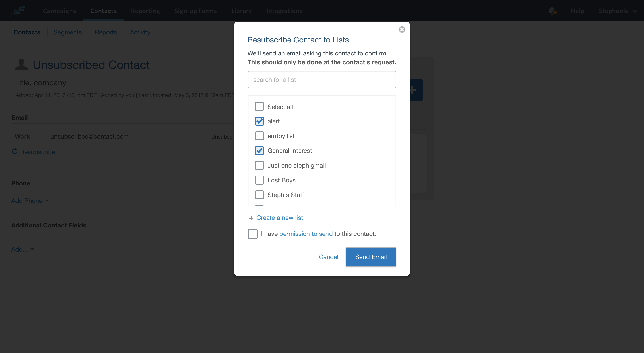The height and width of the screenshot is (353, 644).
Task: Click the plus icon beside Create a new list
Action: pos(251,218)
